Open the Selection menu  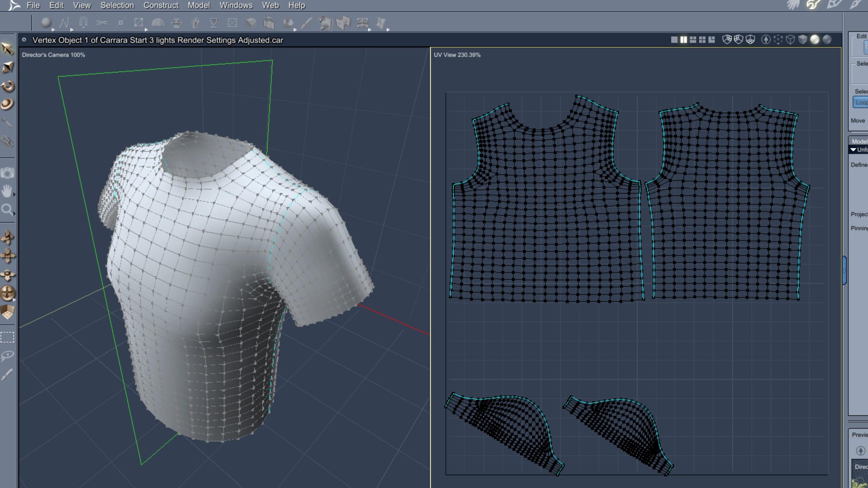tap(117, 5)
